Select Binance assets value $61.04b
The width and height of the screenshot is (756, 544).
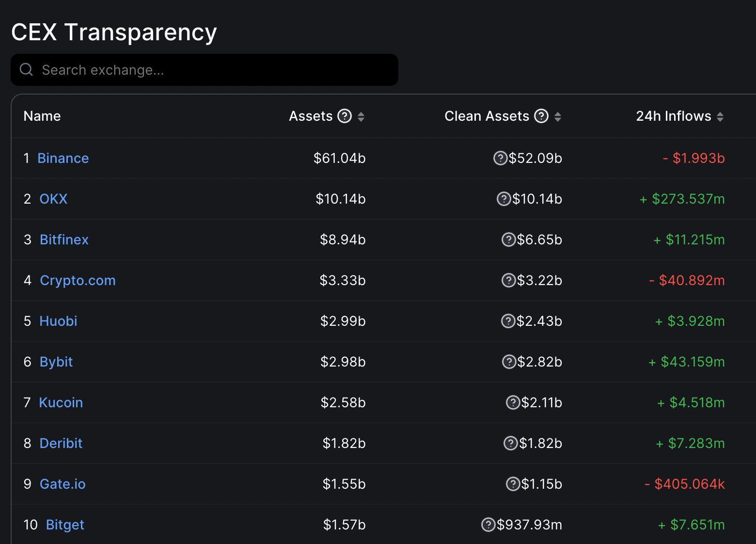[x=339, y=158]
